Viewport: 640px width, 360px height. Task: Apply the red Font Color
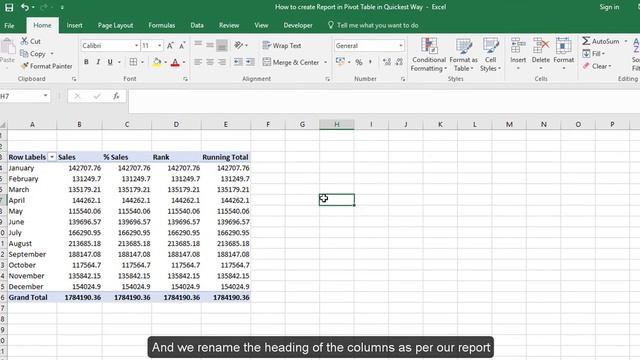(175, 62)
